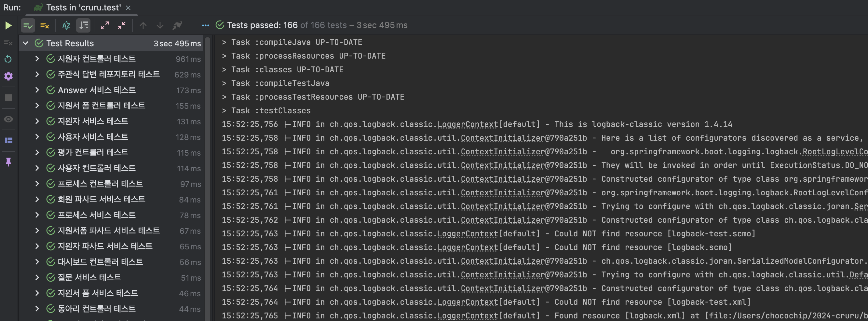
Task: Click the 961 ms duration of 지원자 컨트롤러 테스트
Action: 188,59
